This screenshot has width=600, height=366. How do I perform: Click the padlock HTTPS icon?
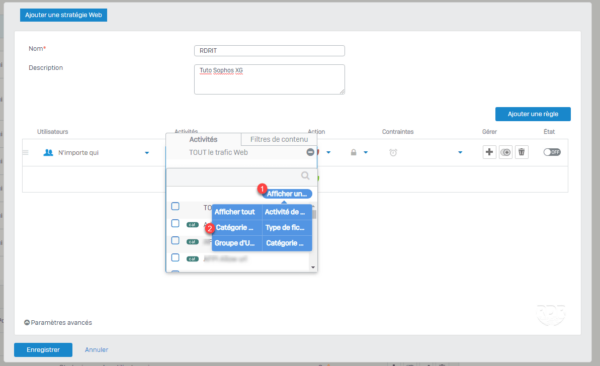tap(354, 152)
